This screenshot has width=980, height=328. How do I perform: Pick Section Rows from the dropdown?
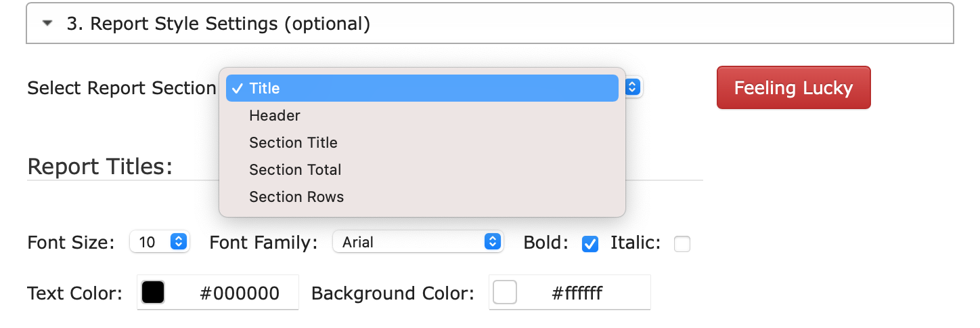click(x=422, y=197)
